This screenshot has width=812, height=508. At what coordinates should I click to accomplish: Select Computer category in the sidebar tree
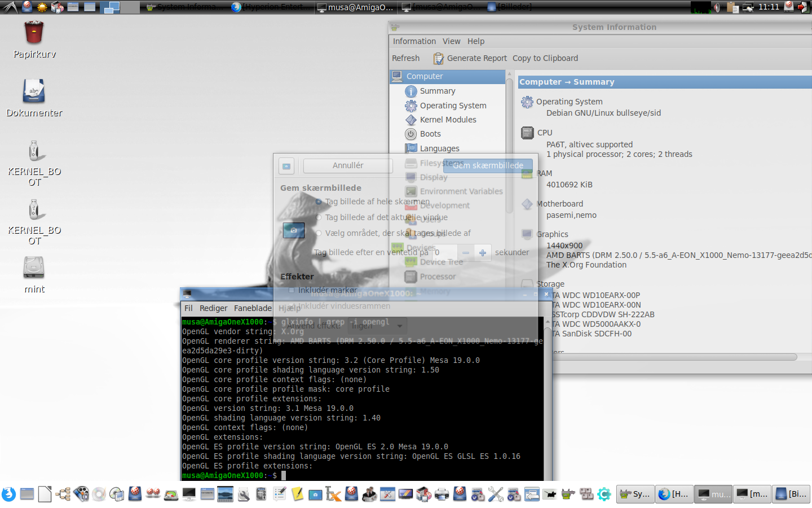coord(424,76)
